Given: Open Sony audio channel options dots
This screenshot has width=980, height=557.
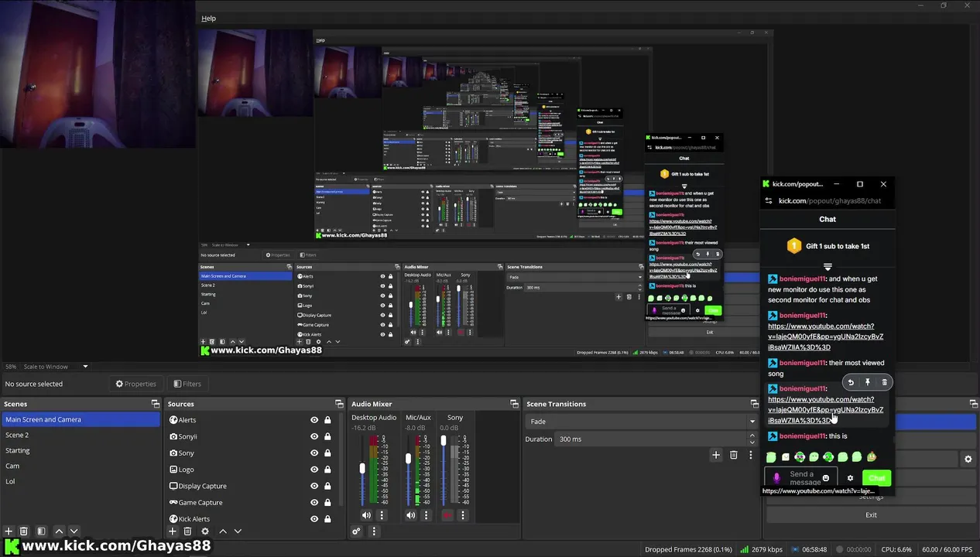Looking at the screenshot, I should pyautogui.click(x=463, y=515).
